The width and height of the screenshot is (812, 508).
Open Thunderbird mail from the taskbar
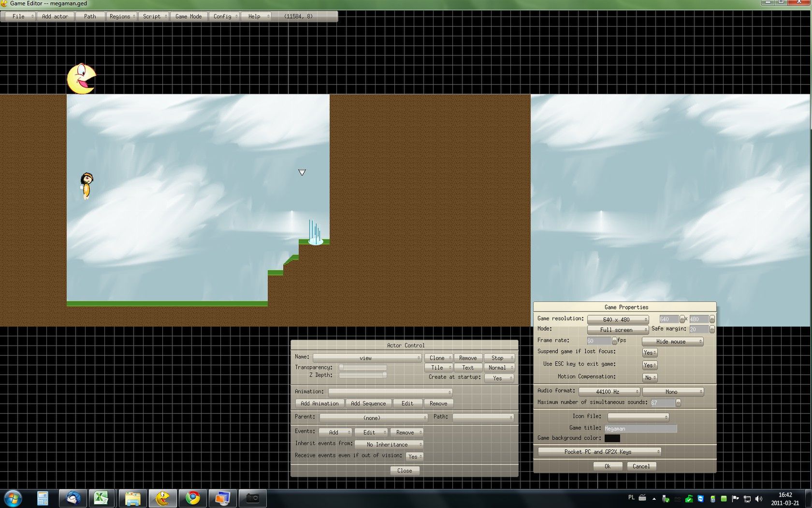pos(73,498)
